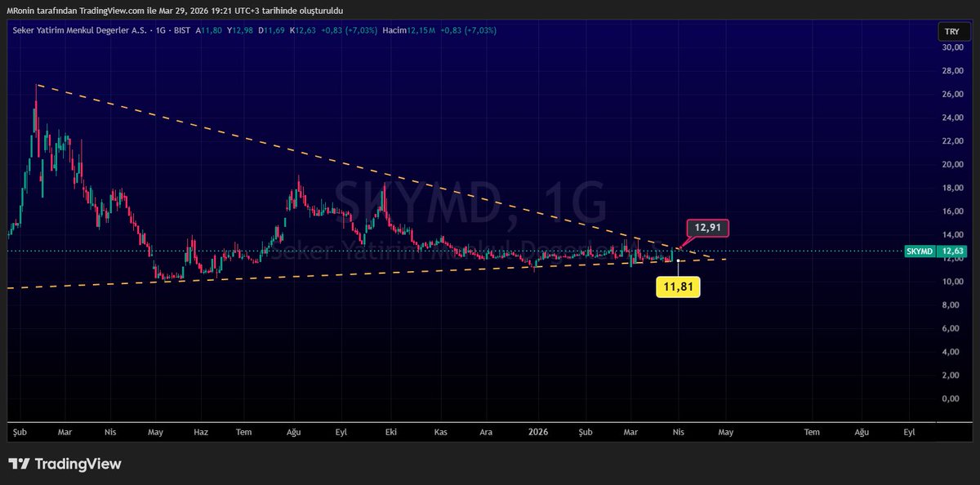Click the open value 'A11,80' in header

click(209, 30)
